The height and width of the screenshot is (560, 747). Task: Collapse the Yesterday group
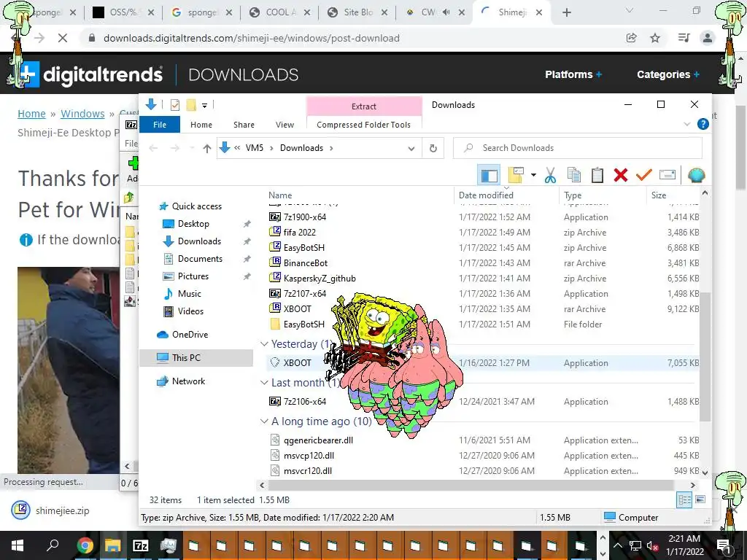click(x=263, y=344)
